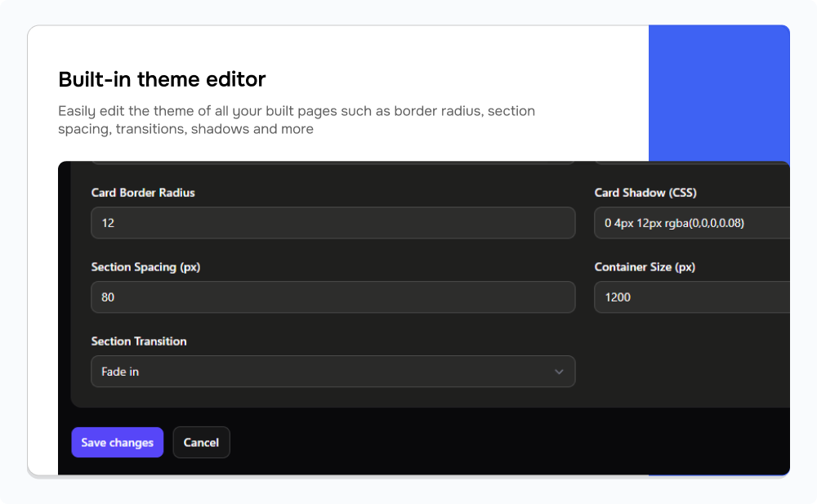Image resolution: width=817 pixels, height=504 pixels.
Task: Click the Card Border Radius label
Action: pos(143,193)
